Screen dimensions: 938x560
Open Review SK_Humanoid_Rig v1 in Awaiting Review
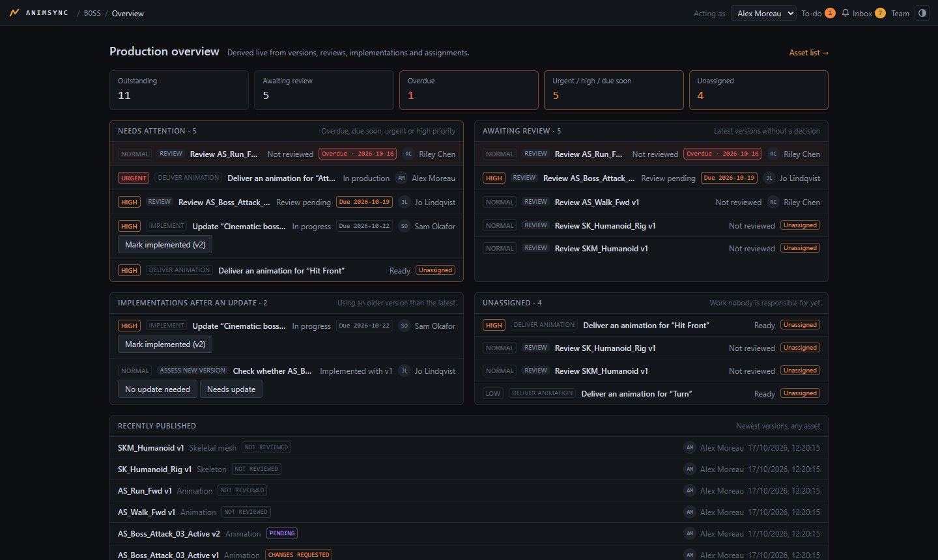[605, 226]
